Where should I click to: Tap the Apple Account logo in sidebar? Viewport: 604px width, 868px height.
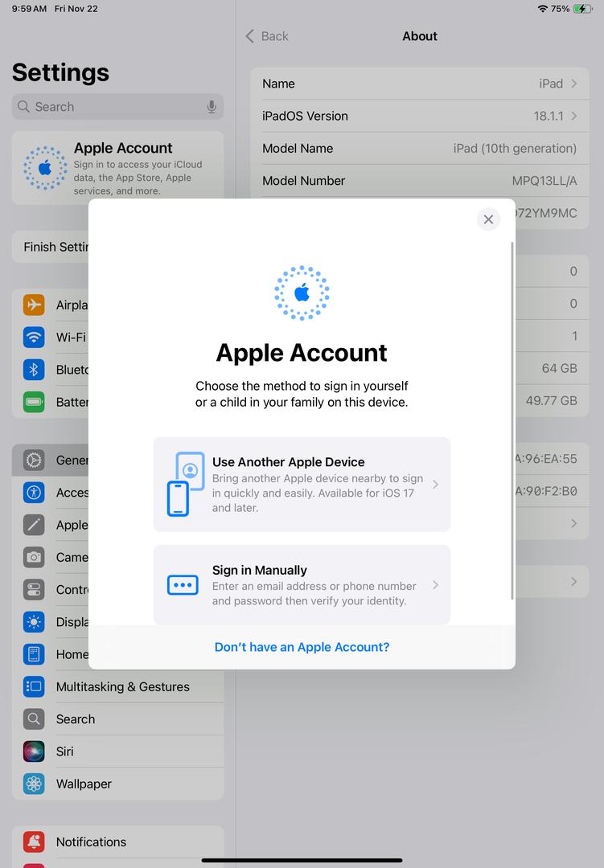pos(45,168)
